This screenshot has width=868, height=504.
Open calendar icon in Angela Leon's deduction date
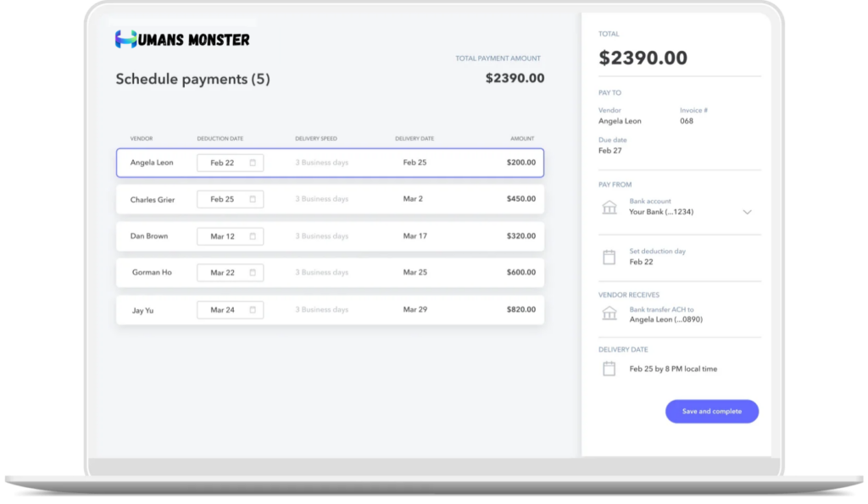point(253,163)
